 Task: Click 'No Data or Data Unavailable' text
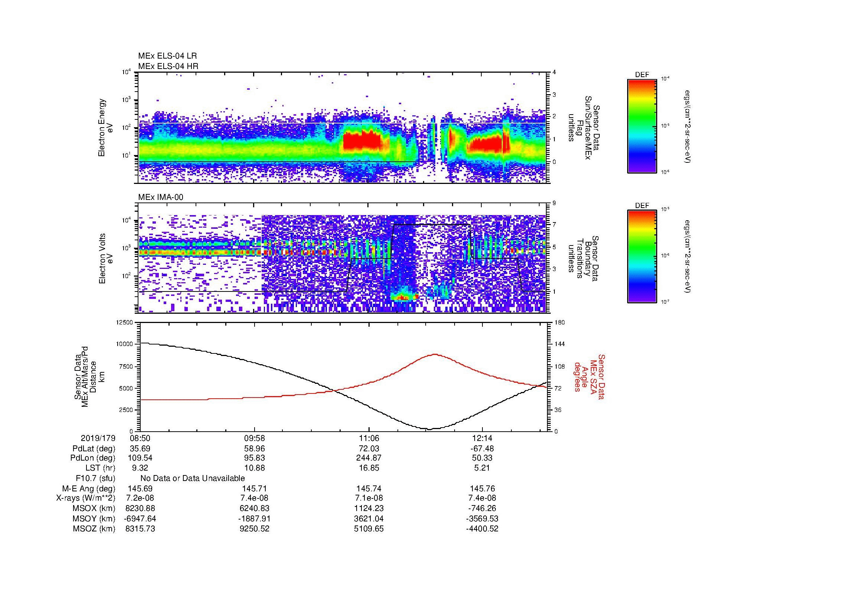[193, 478]
